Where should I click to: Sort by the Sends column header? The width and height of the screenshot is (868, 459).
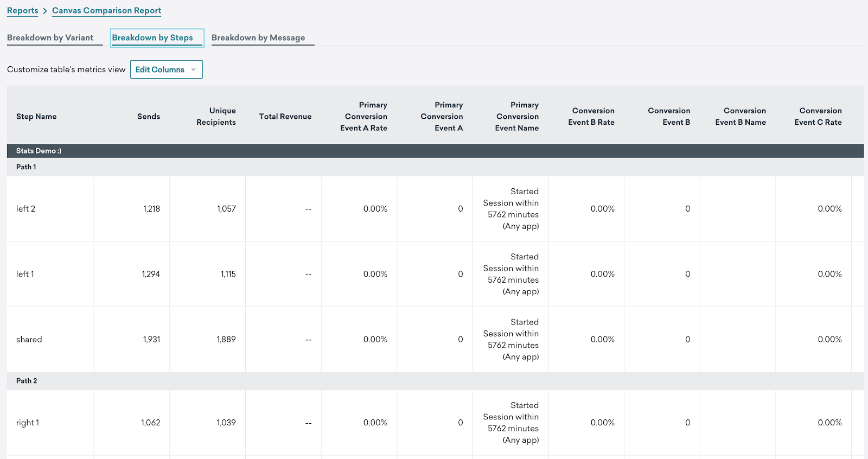149,116
